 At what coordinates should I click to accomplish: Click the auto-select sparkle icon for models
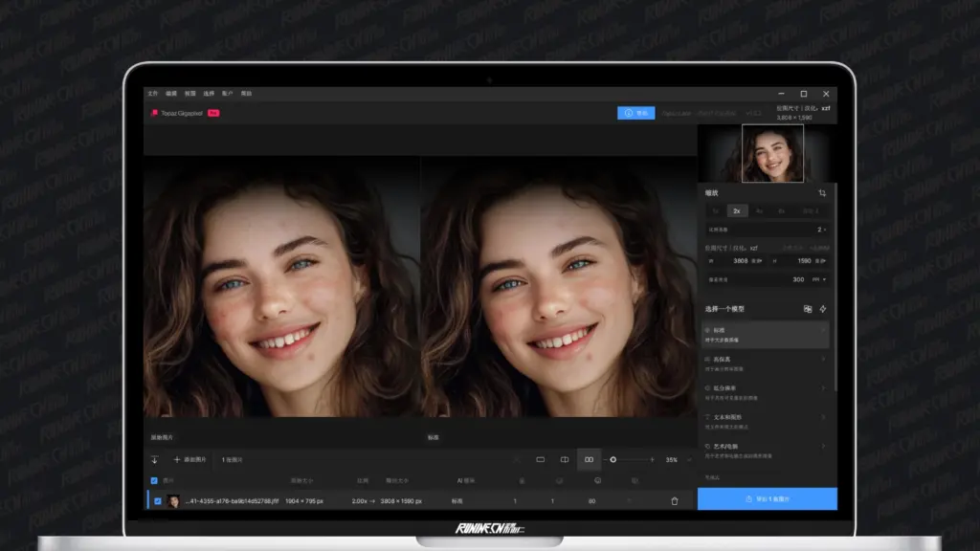823,308
